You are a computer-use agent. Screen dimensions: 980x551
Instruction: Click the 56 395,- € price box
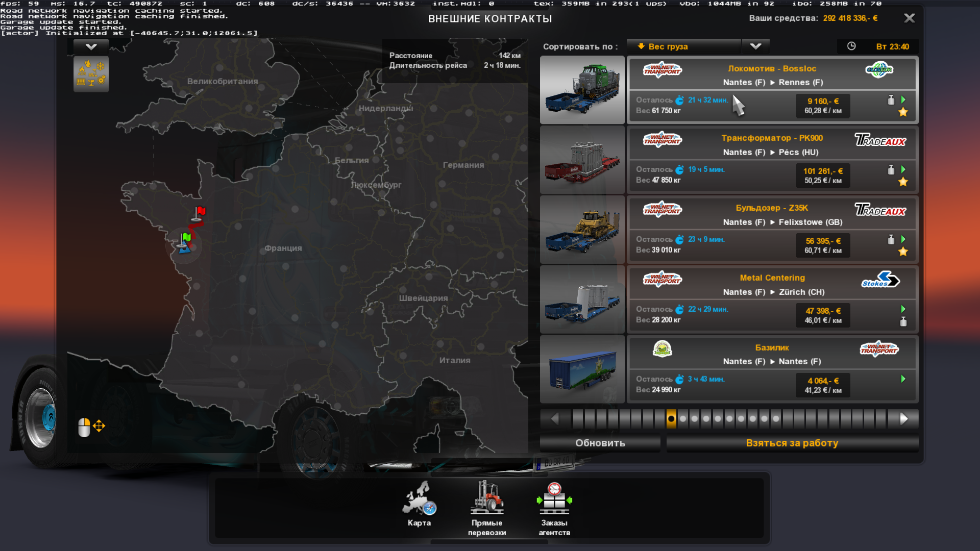click(x=823, y=245)
